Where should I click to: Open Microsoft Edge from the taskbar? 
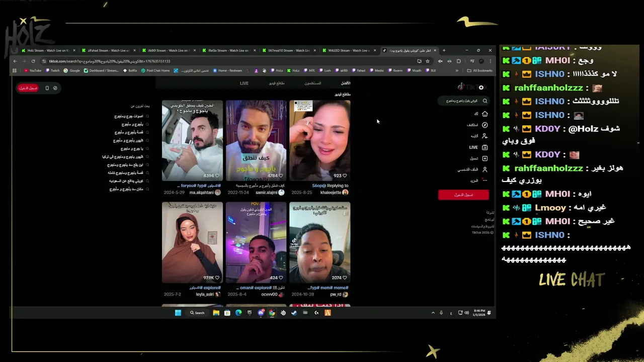pyautogui.click(x=238, y=313)
